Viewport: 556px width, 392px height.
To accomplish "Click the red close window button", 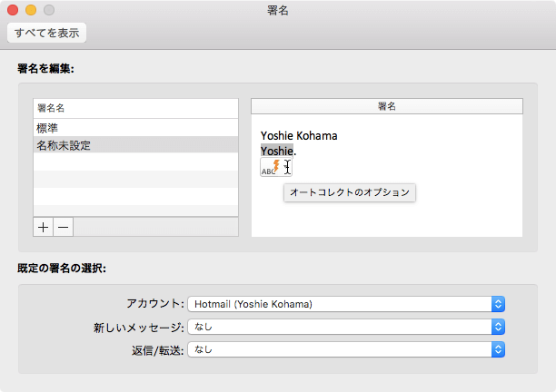I will coord(13,11).
